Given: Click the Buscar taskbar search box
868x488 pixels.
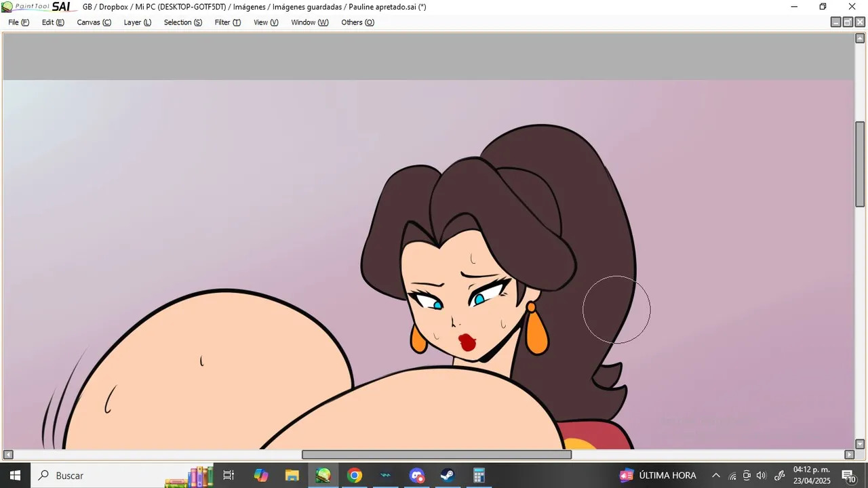Looking at the screenshot, I should [x=122, y=475].
